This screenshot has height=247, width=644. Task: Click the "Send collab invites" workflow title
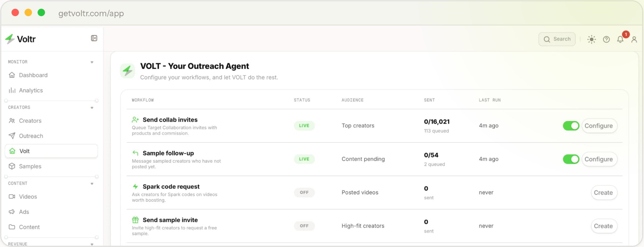[170, 119]
